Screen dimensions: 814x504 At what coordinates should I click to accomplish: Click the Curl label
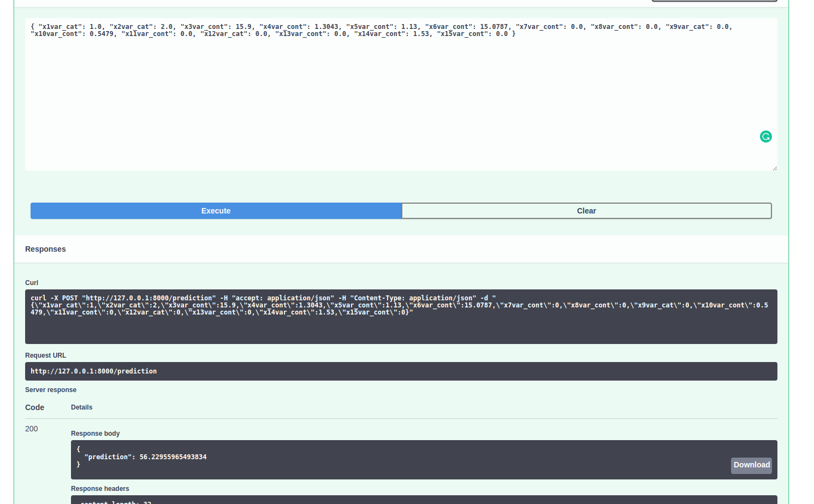point(32,283)
